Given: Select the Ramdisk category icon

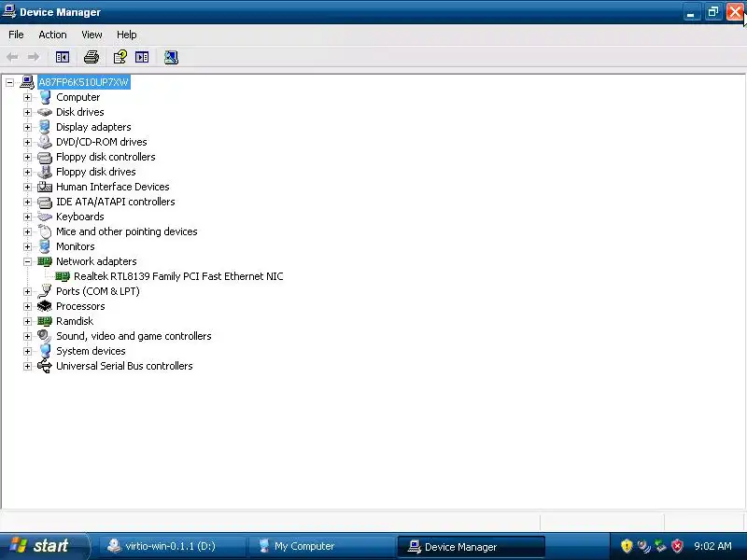Looking at the screenshot, I should pyautogui.click(x=45, y=321).
